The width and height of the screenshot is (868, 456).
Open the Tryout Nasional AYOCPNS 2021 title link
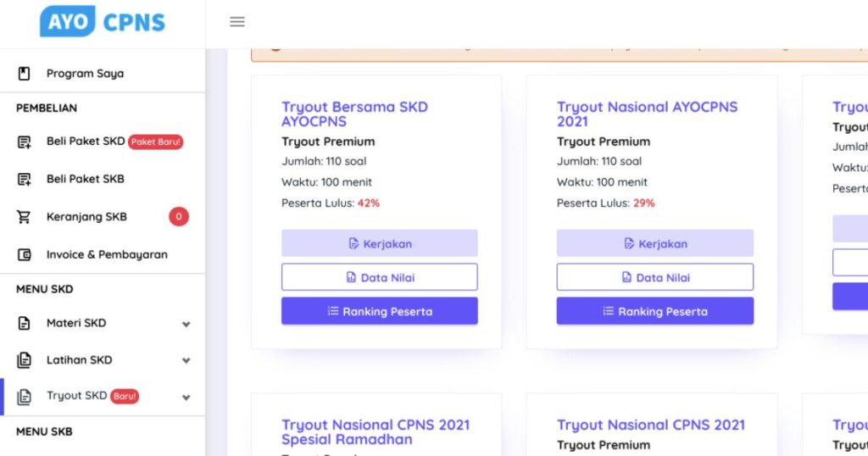(x=647, y=114)
